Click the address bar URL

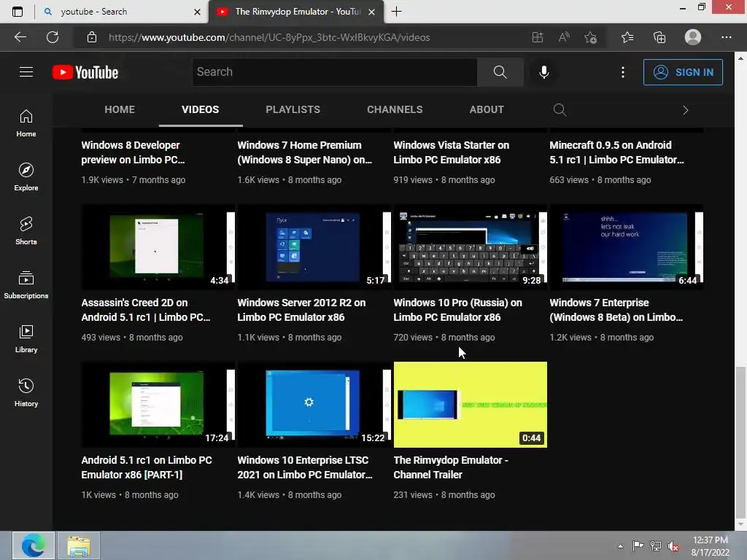pos(269,38)
